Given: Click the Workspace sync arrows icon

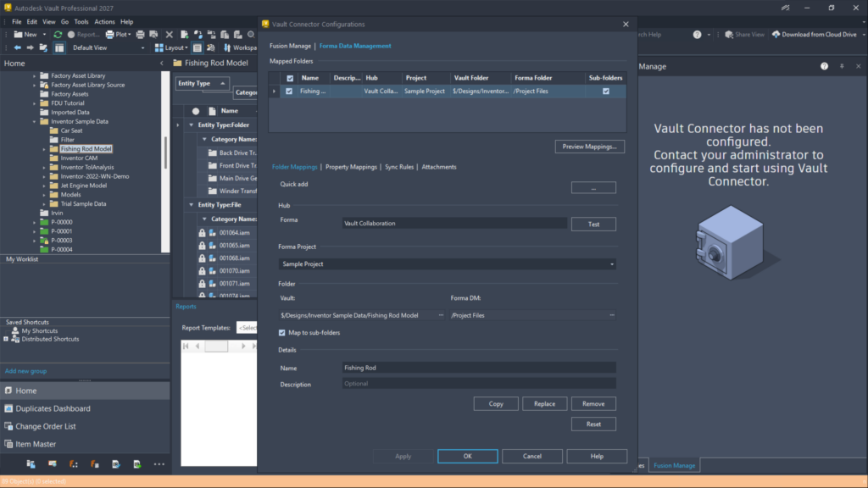Looking at the screenshot, I should (x=227, y=47).
